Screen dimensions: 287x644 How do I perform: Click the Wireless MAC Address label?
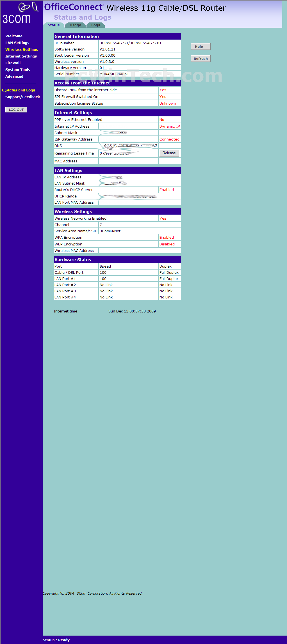74,250
